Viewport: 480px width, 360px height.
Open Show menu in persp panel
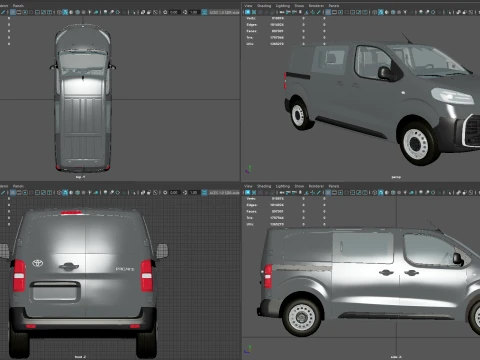click(x=299, y=6)
